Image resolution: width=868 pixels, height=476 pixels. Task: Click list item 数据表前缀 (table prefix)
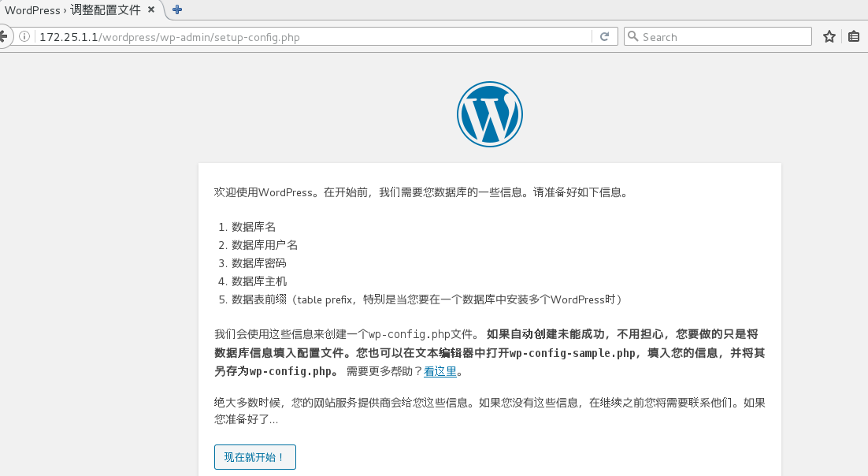pyautogui.click(x=427, y=299)
